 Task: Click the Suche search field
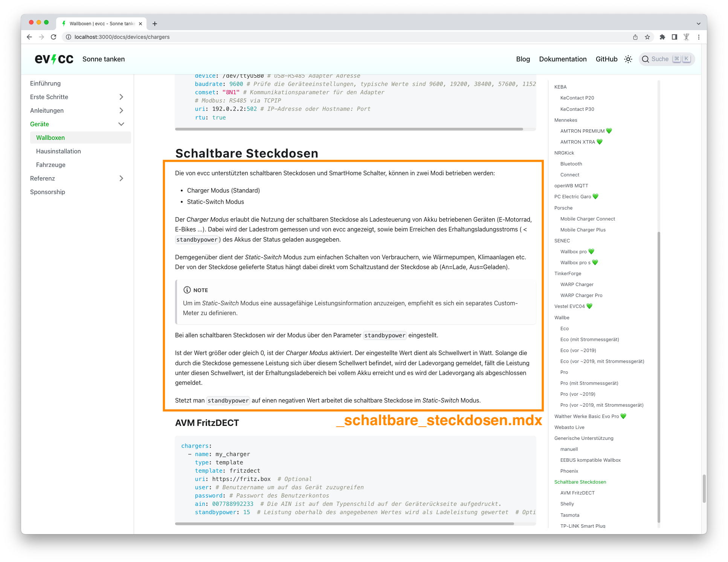tap(667, 59)
